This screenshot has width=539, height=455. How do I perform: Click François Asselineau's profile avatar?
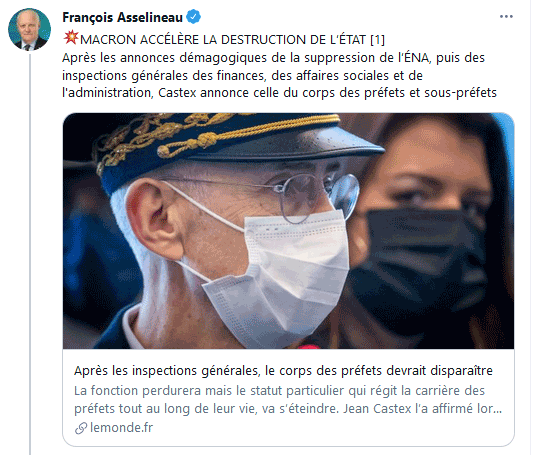point(29,29)
